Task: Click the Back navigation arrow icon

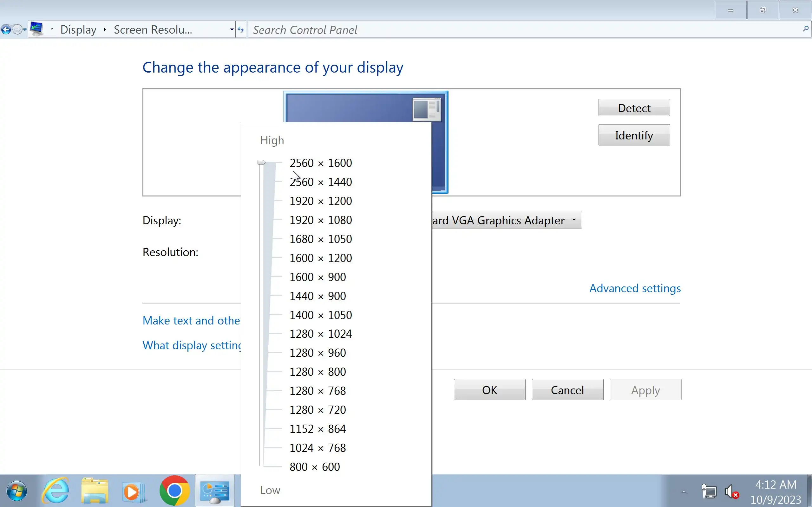Action: 6,29
